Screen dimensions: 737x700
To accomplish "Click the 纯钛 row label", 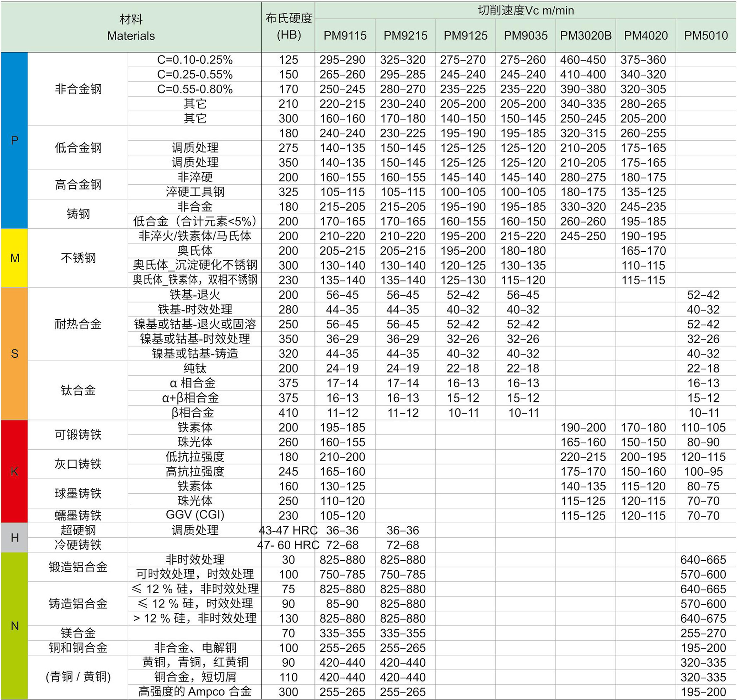I will click(x=195, y=368).
